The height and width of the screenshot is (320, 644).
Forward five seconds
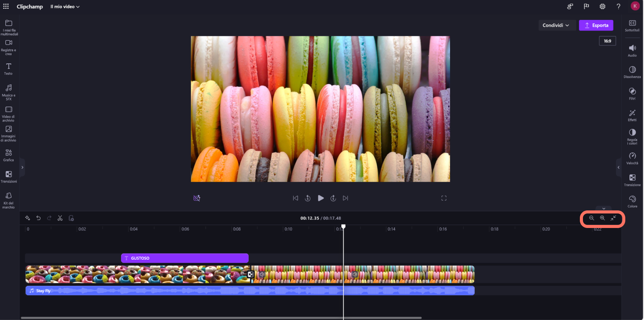[x=333, y=198]
